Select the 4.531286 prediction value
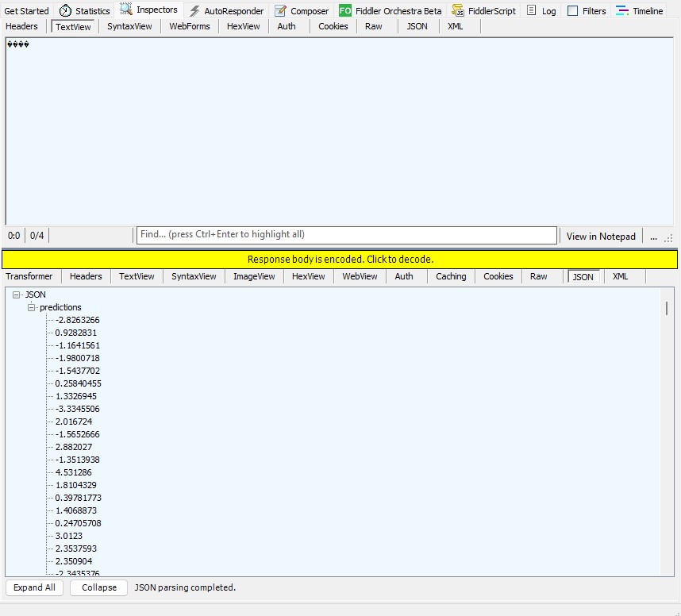Screen dimensions: 681x616 (73, 472)
